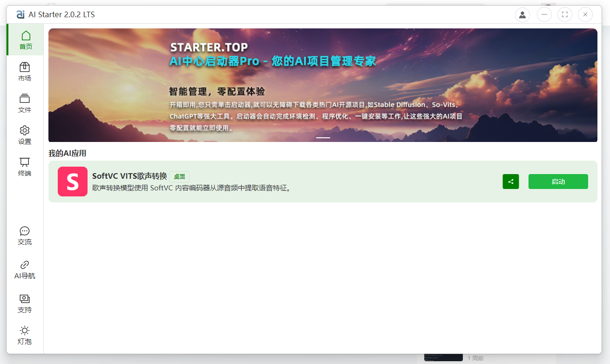Screen dimensions: 610x364
Task: Click the 我的AI应用 heading
Action: [x=68, y=153]
